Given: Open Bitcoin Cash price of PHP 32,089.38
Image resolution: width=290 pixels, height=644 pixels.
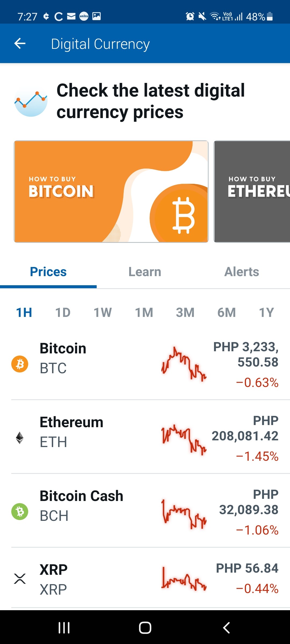Looking at the screenshot, I should 249,502.
